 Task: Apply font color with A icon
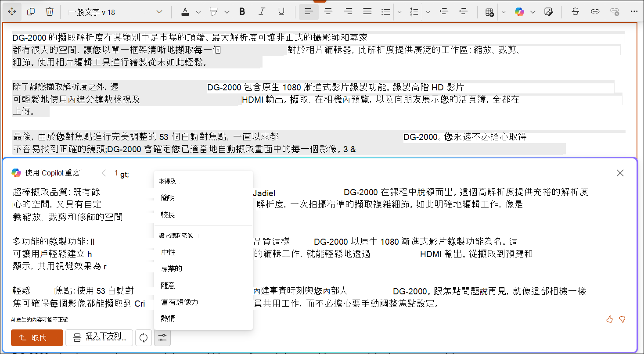coord(185,12)
